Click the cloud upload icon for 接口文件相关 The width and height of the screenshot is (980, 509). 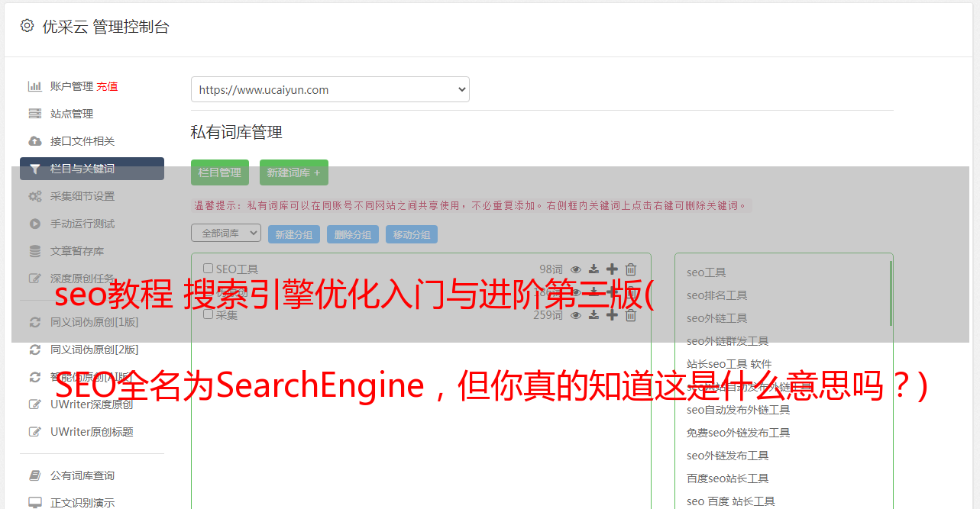(x=35, y=141)
